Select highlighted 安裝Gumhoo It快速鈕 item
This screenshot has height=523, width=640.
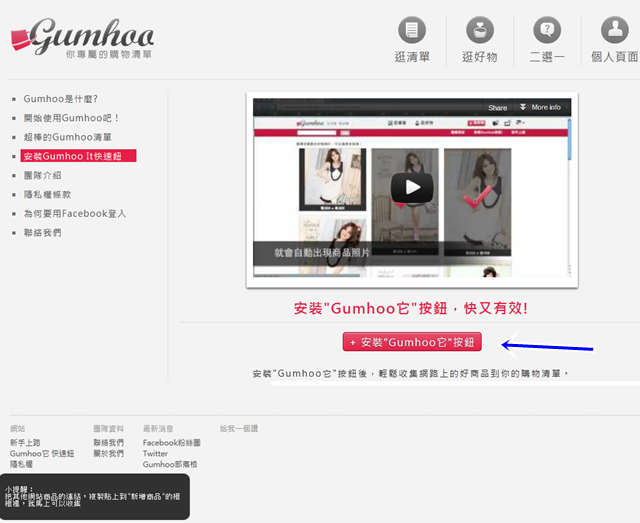(78, 156)
